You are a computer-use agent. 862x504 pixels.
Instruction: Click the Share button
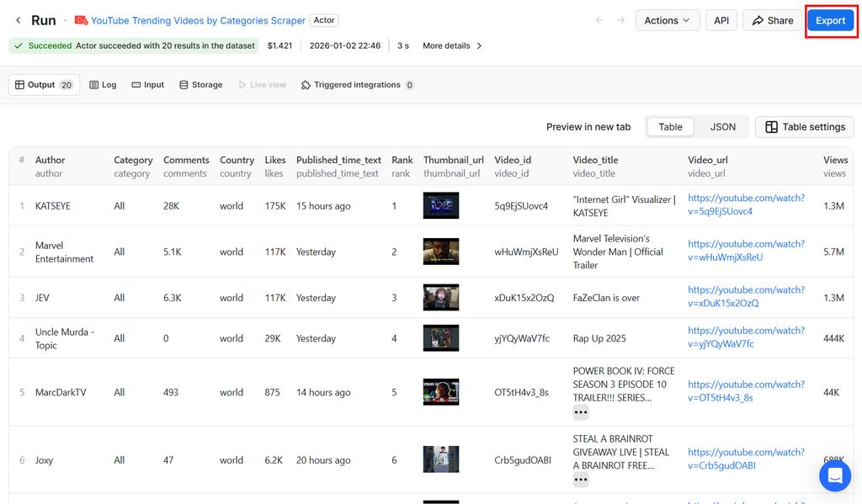pyautogui.click(x=773, y=20)
